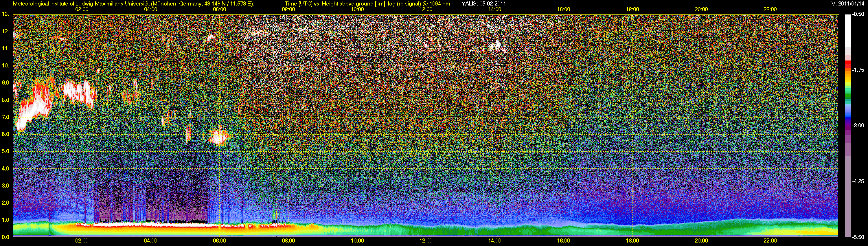
Task: Click the 18:00 tick label at the top
Action: [632, 10]
